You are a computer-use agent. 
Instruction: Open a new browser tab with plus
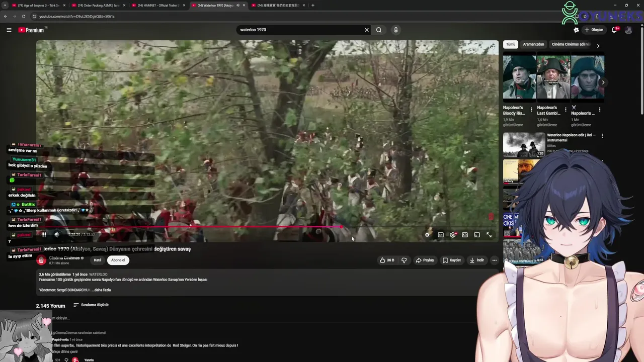(x=313, y=5)
